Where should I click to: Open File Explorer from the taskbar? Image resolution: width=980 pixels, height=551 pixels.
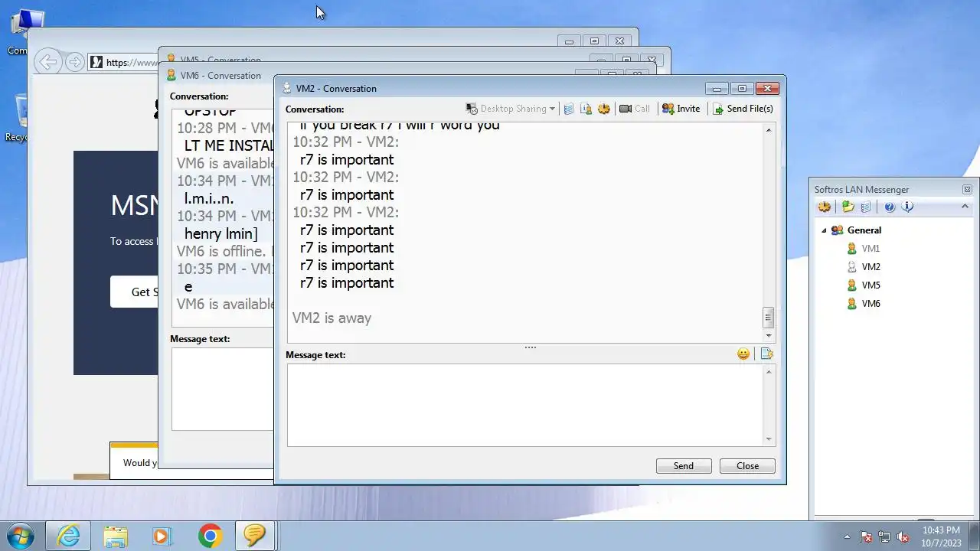coord(116,536)
